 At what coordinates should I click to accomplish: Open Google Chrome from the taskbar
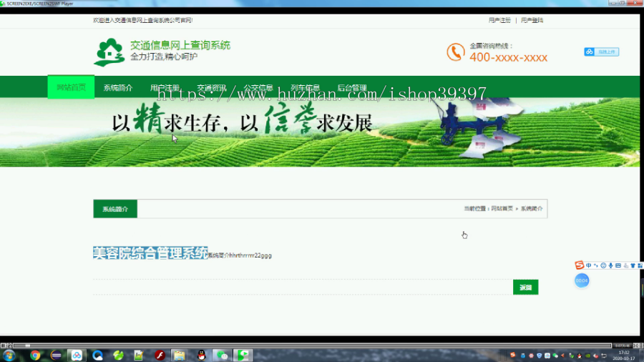pyautogui.click(x=35, y=355)
